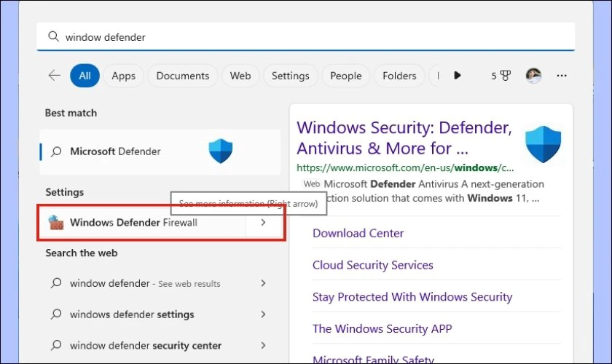Click the Microsoft Defender shield icon

tap(221, 151)
